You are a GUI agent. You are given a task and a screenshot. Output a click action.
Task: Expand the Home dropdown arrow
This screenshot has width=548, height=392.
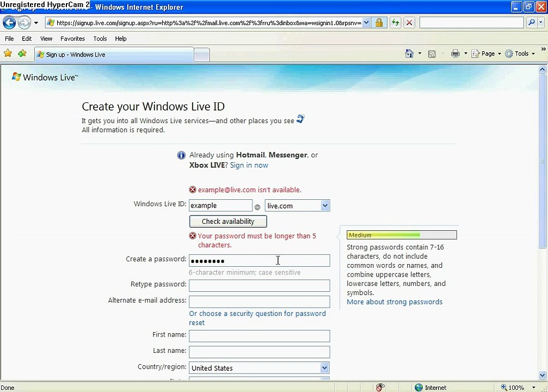point(420,53)
